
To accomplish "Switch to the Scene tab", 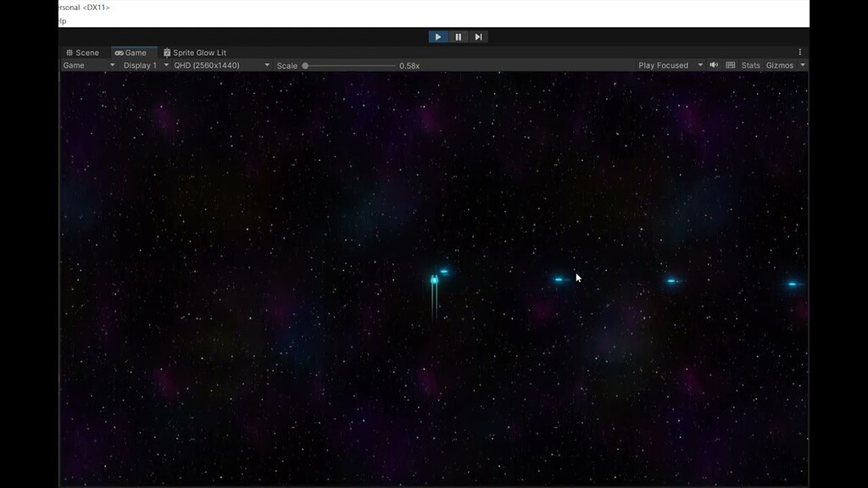I will point(84,52).
